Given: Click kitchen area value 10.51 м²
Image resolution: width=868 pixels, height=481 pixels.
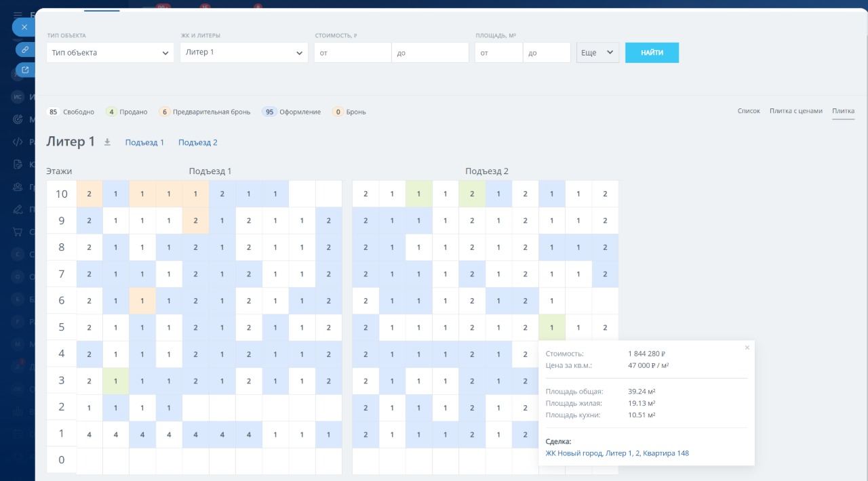Looking at the screenshot, I should coord(642,415).
